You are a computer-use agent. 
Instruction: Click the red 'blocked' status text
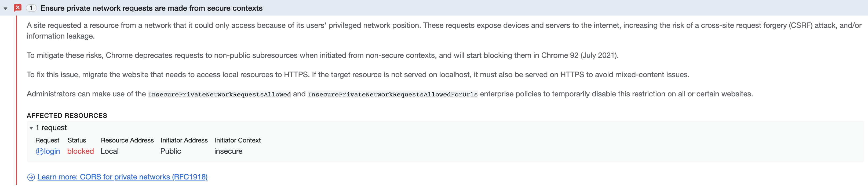click(x=81, y=151)
